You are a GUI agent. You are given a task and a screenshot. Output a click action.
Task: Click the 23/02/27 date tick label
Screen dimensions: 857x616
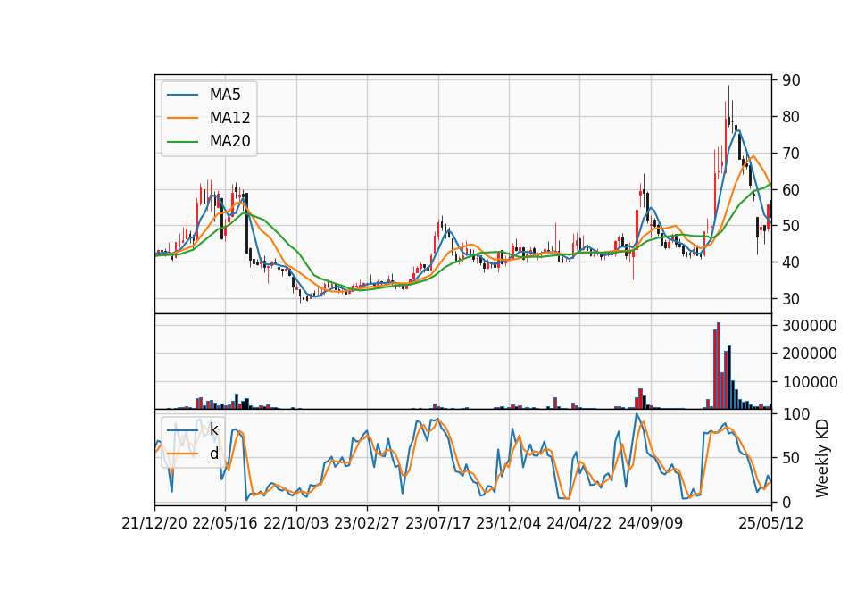pos(367,523)
